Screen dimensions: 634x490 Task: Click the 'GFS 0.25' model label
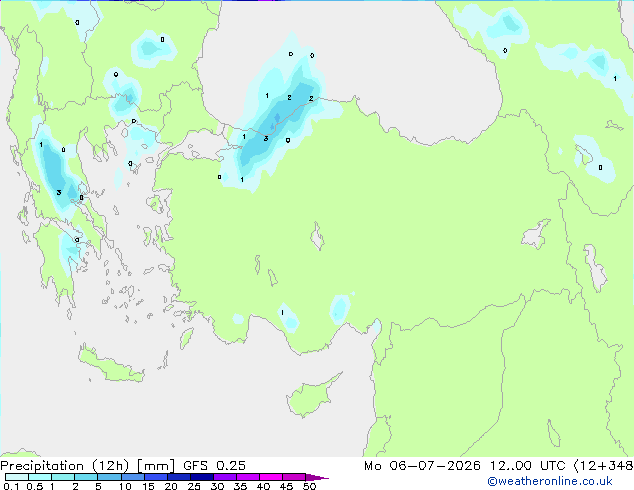click(214, 466)
